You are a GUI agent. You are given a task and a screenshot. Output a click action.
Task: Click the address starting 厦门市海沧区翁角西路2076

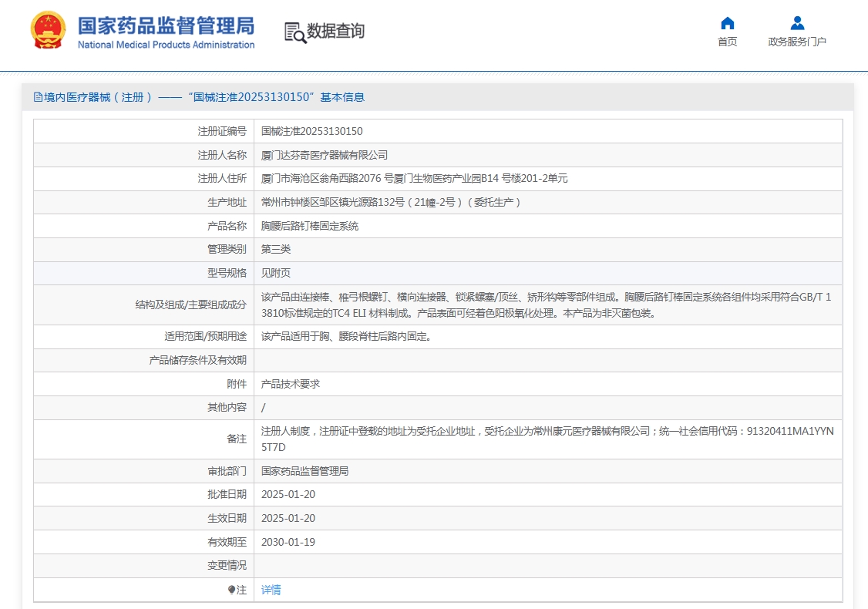[x=414, y=178]
